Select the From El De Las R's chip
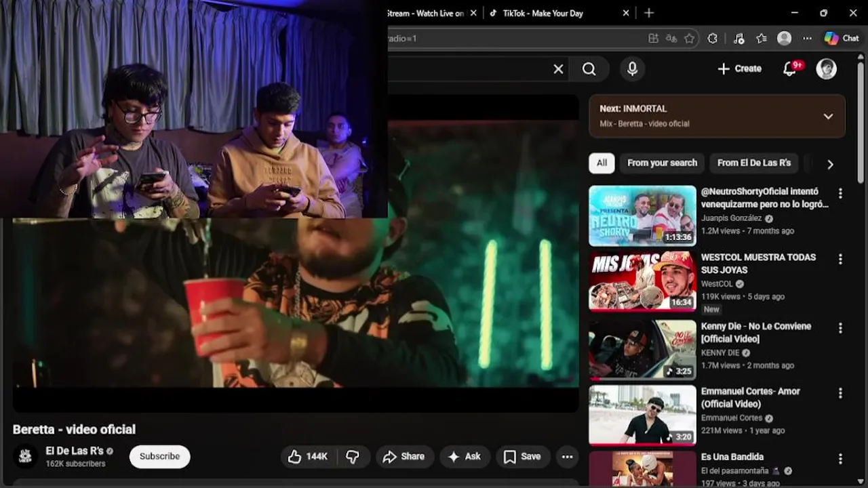 [754, 163]
